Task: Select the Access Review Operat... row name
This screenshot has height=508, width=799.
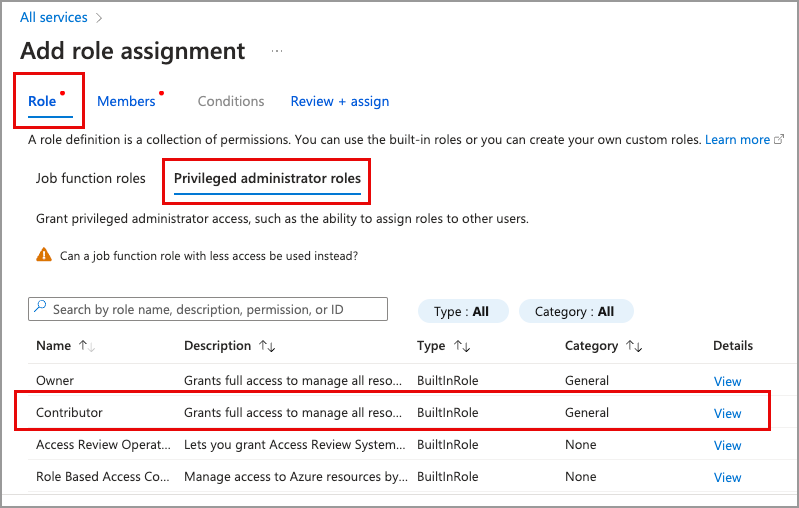Action: pos(103,445)
